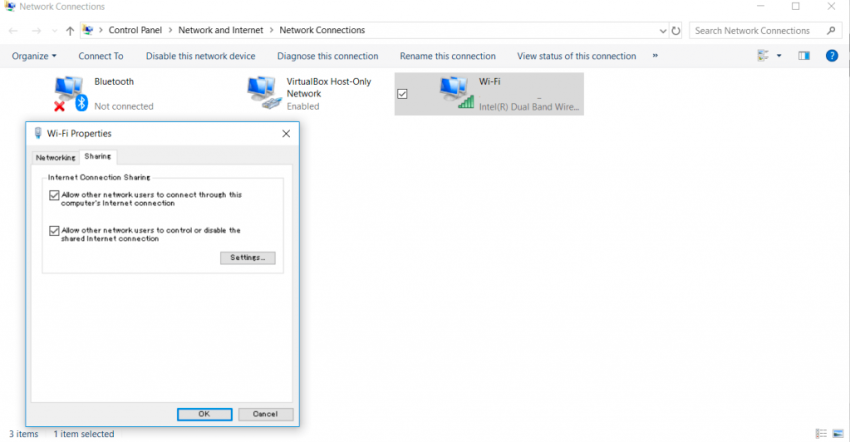Confirm the dialog with OK
The width and height of the screenshot is (850, 442).
pos(204,414)
